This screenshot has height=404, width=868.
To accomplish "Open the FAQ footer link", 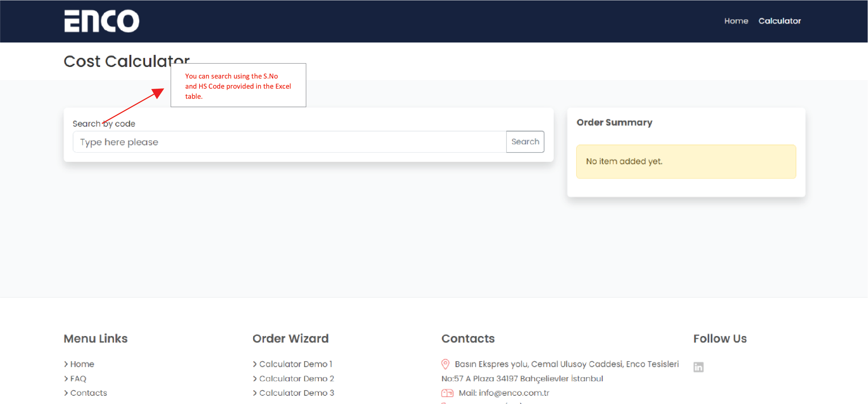I will click(78, 378).
